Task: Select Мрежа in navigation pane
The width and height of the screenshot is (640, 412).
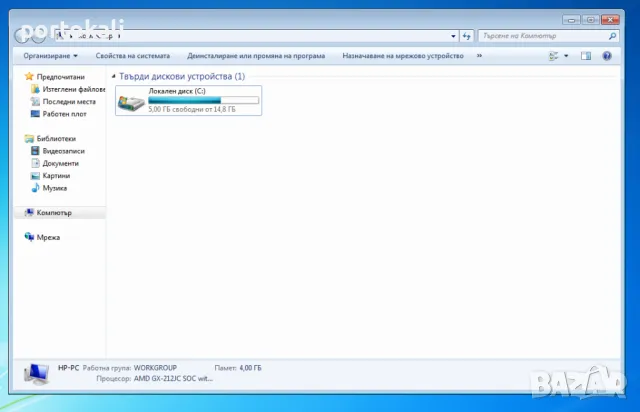Action: (x=48, y=237)
